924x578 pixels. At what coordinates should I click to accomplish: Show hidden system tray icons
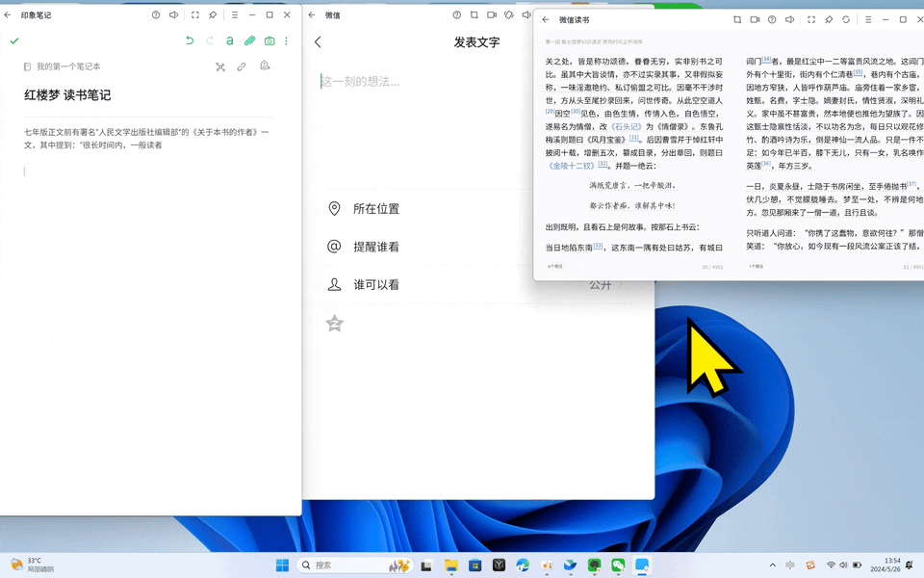pyautogui.click(x=773, y=565)
